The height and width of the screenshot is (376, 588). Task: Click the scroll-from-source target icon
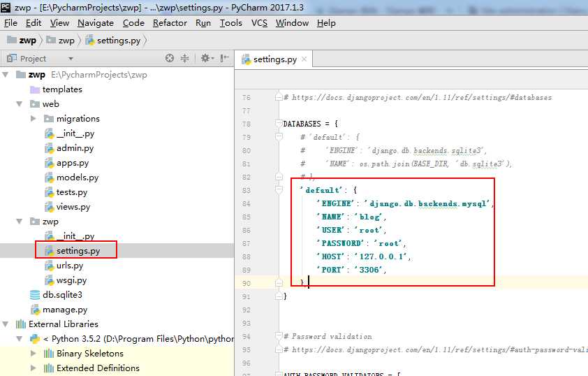[170, 58]
